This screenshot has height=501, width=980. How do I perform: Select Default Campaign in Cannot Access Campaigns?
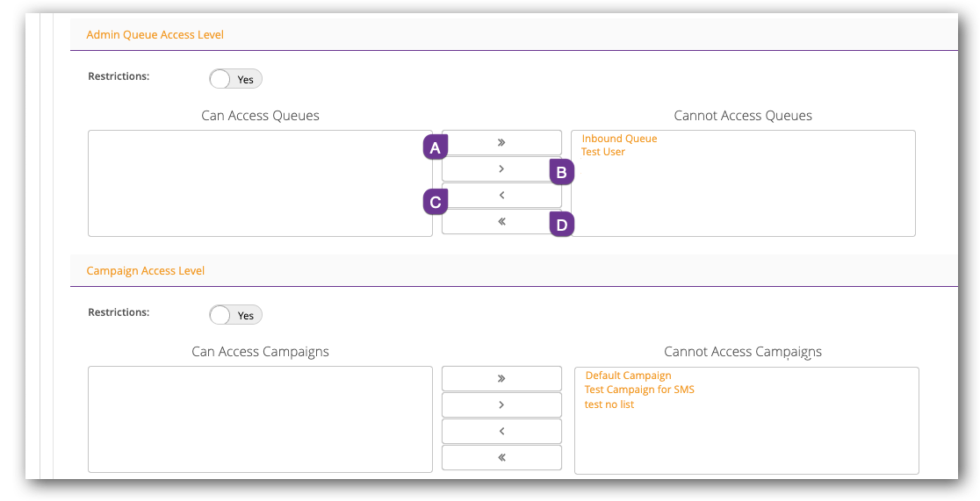[628, 376]
